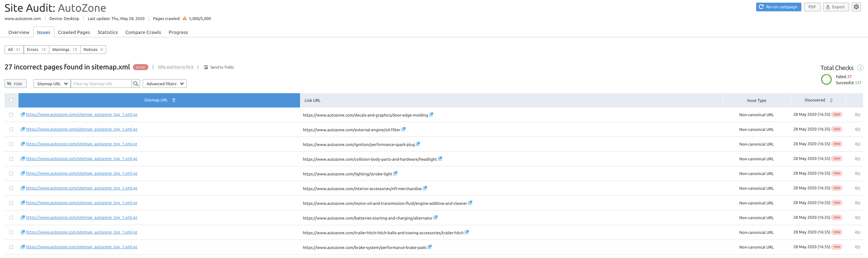
Task: Hide the trailer-hitch row with eye icon
Action: [858, 232]
